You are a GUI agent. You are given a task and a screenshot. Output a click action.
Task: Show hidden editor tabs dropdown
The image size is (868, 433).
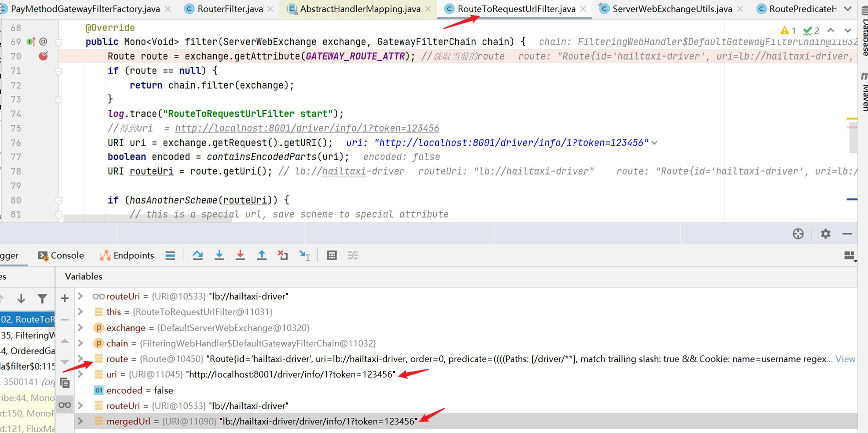point(847,9)
